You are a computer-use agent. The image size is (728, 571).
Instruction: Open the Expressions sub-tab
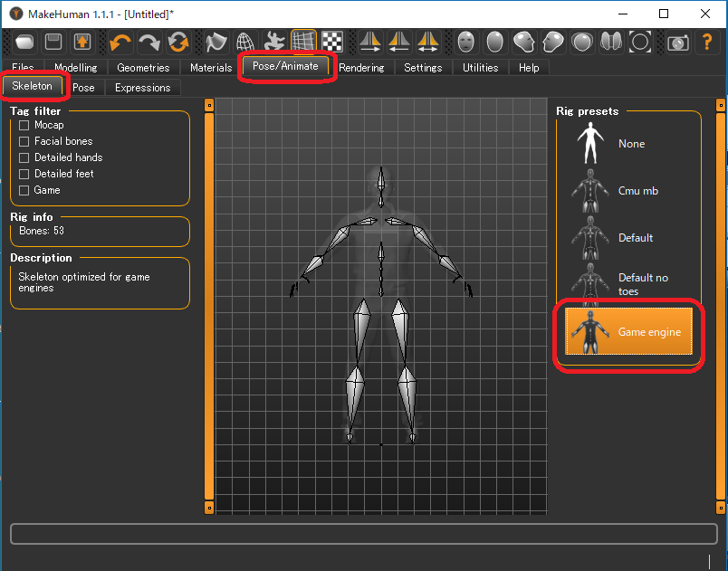point(142,88)
